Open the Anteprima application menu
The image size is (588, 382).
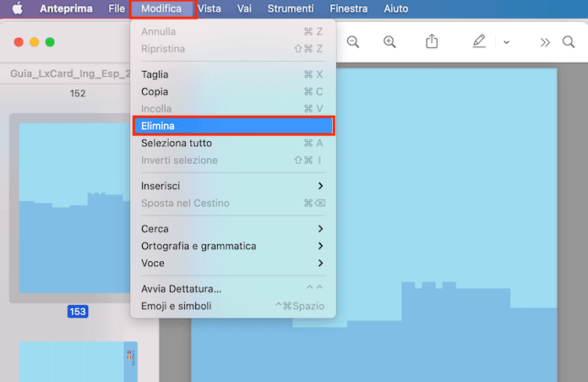pos(66,8)
